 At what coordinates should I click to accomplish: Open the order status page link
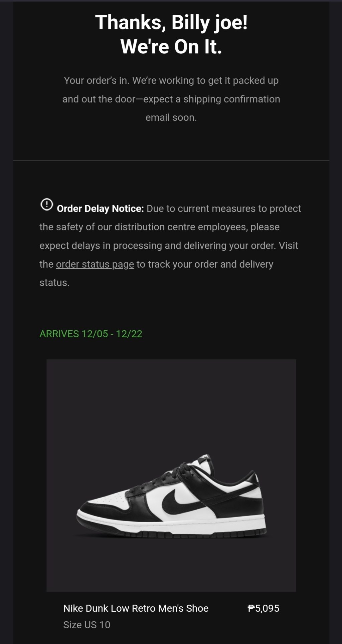[95, 264]
